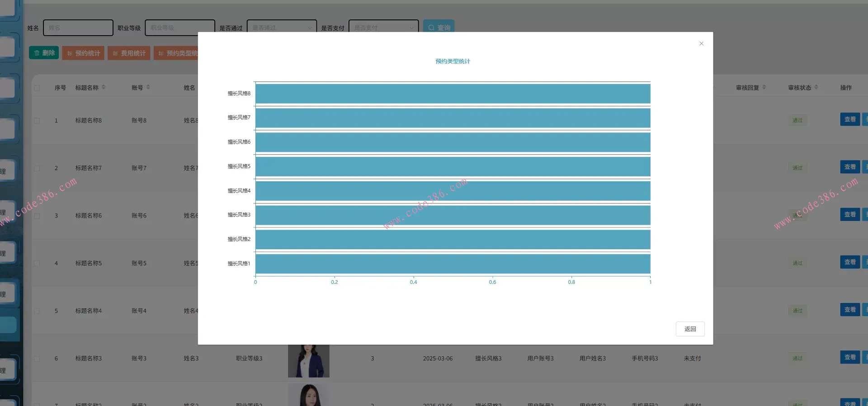Click the 擅长风格8 bar in the chart
The image size is (868, 406).
coord(453,94)
